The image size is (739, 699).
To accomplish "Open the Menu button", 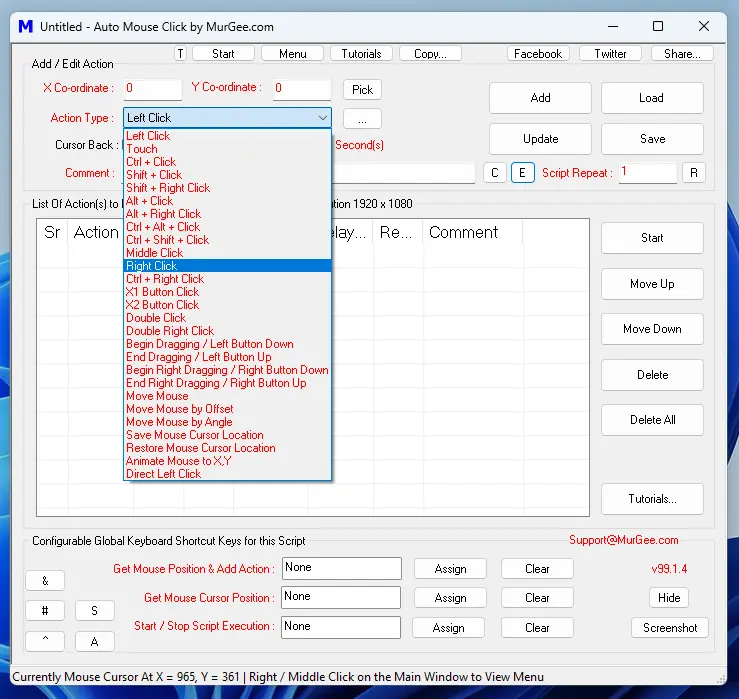I will (x=292, y=54).
